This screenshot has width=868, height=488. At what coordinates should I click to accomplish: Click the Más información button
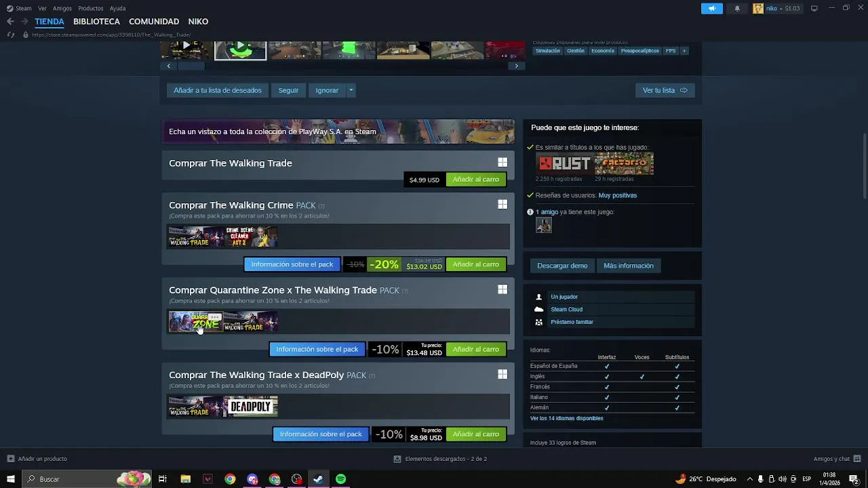click(x=629, y=266)
